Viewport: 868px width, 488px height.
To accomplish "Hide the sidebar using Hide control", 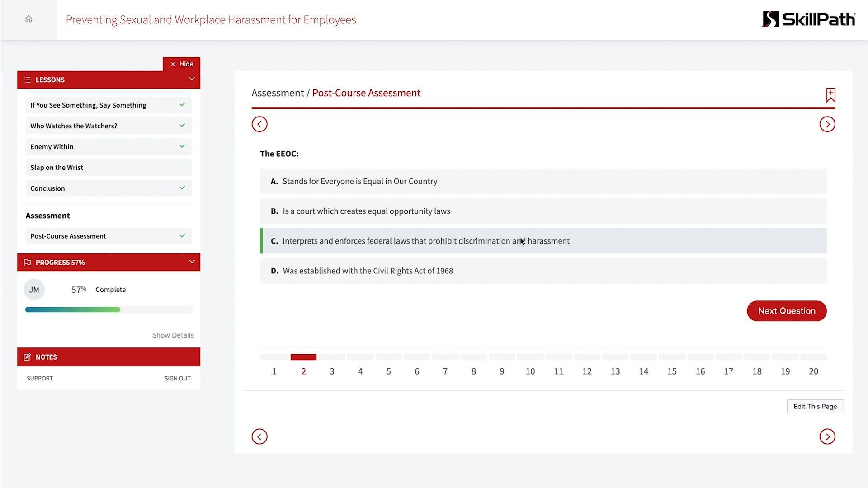I will pyautogui.click(x=181, y=64).
